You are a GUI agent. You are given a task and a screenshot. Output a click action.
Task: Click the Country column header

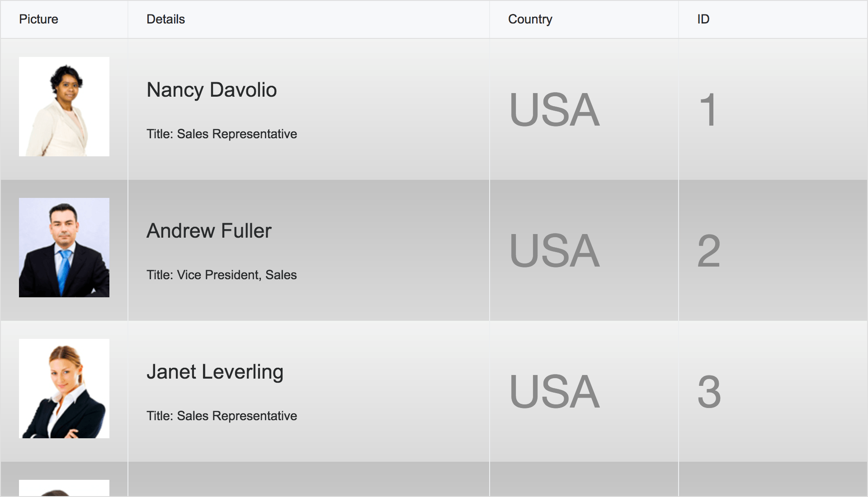click(x=530, y=19)
